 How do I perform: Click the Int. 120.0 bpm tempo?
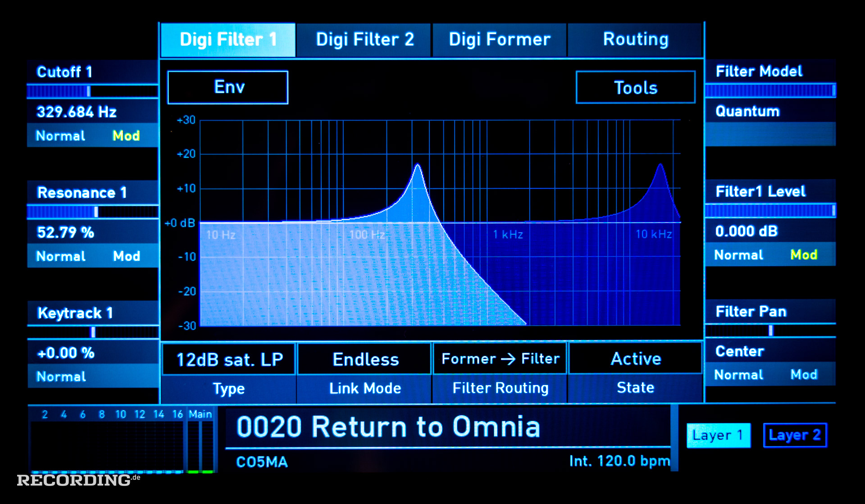click(619, 461)
